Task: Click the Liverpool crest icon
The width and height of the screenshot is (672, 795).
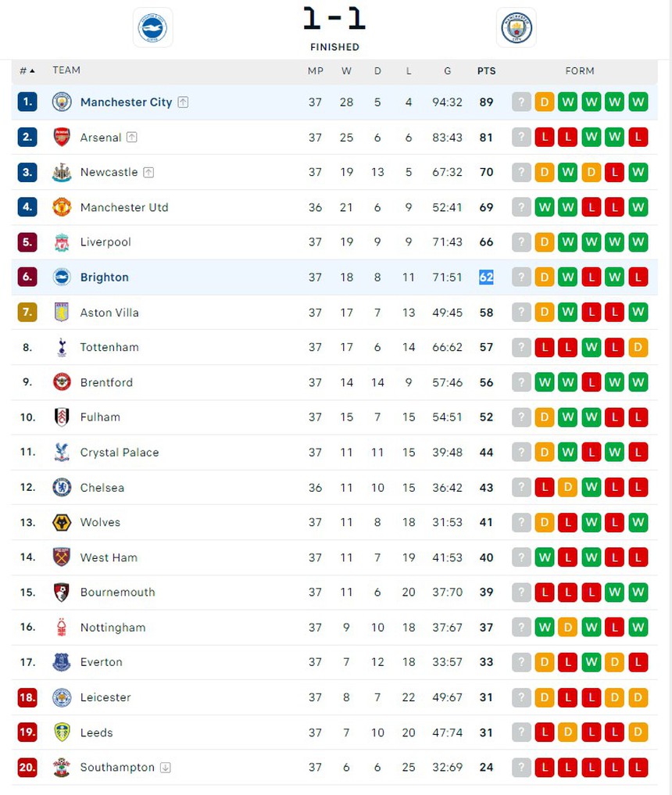Action: tap(62, 242)
